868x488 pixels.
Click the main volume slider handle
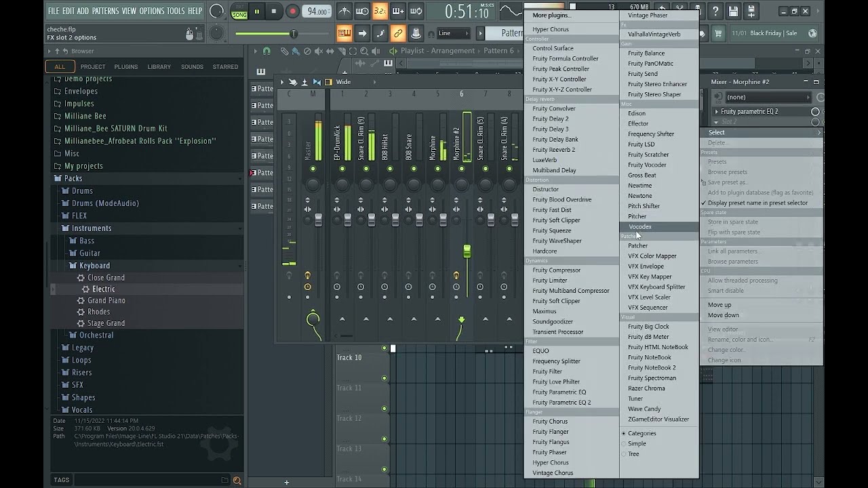pos(294,33)
